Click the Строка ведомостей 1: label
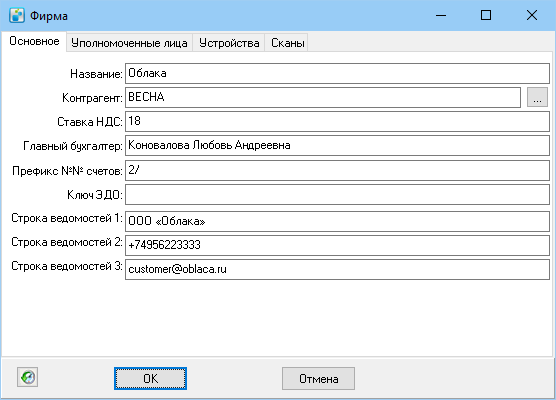The image size is (556, 400). pos(67,218)
